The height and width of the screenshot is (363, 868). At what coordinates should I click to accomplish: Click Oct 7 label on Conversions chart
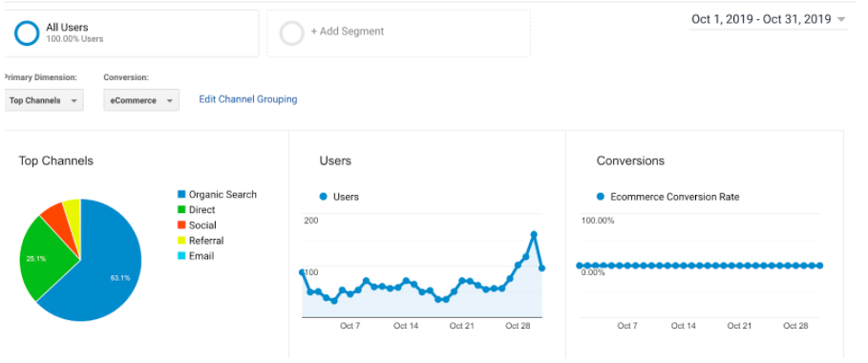[627, 326]
